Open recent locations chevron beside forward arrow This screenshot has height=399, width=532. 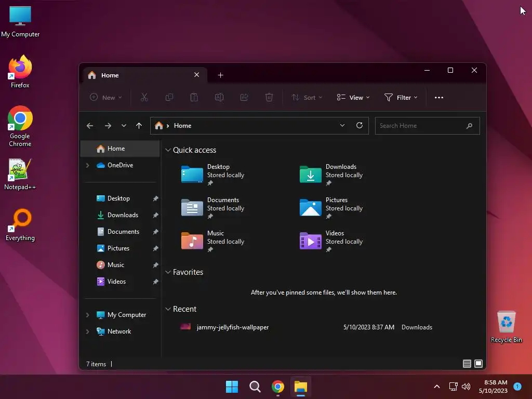pos(124,126)
